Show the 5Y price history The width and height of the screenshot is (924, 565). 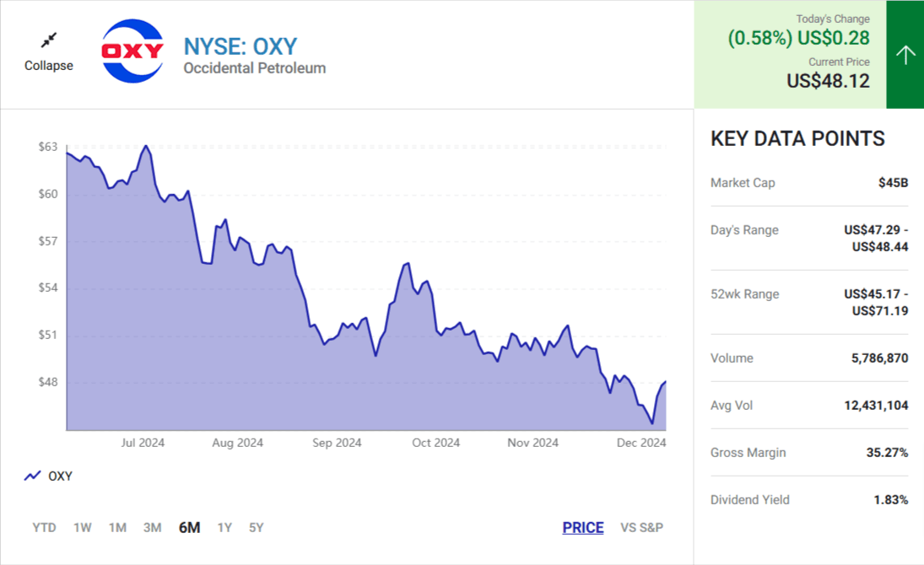(x=257, y=528)
